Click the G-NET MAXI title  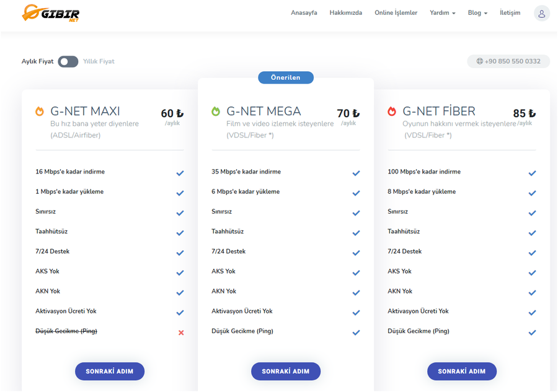point(85,111)
